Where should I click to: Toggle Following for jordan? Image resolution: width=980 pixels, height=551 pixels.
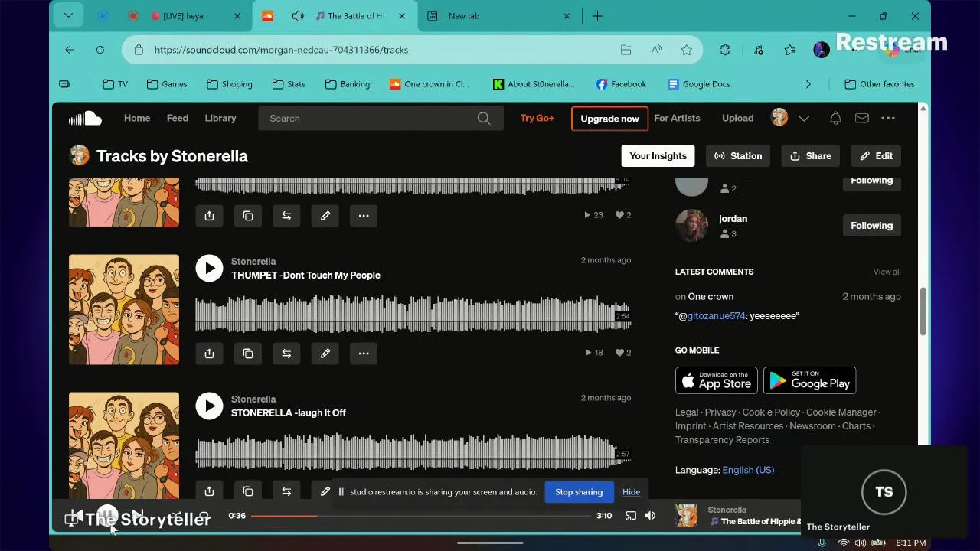[x=871, y=226]
